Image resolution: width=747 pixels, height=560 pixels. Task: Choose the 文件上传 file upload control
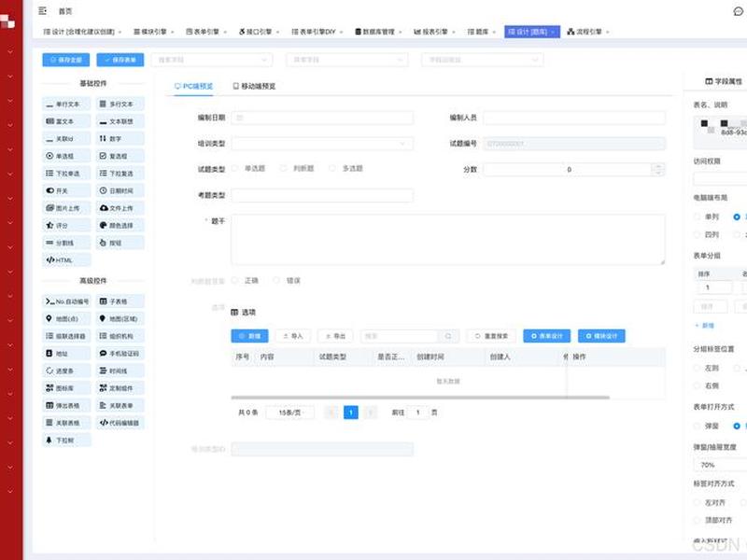[120, 208]
